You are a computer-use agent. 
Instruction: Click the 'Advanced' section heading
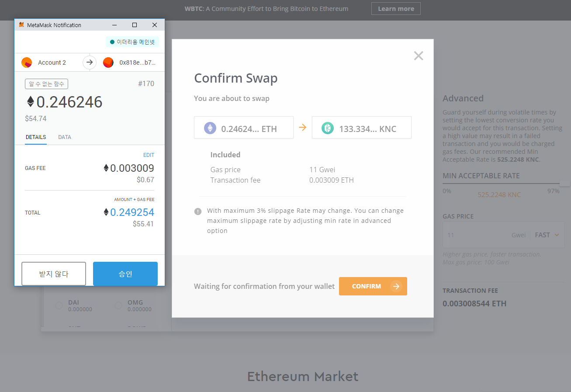point(463,98)
